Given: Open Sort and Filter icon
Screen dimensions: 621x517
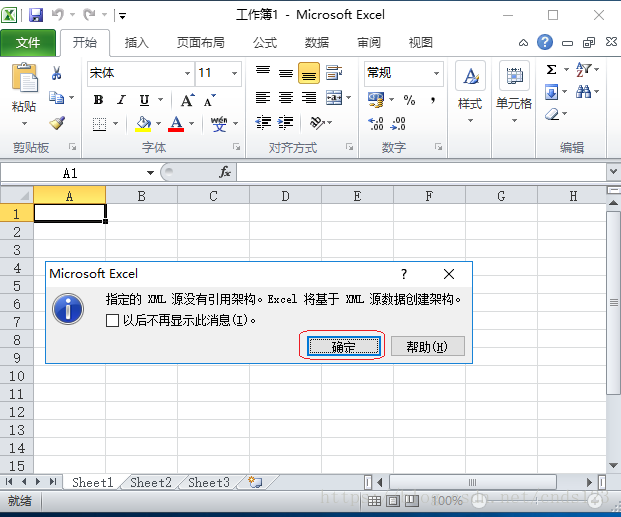Looking at the screenshot, I should [584, 70].
